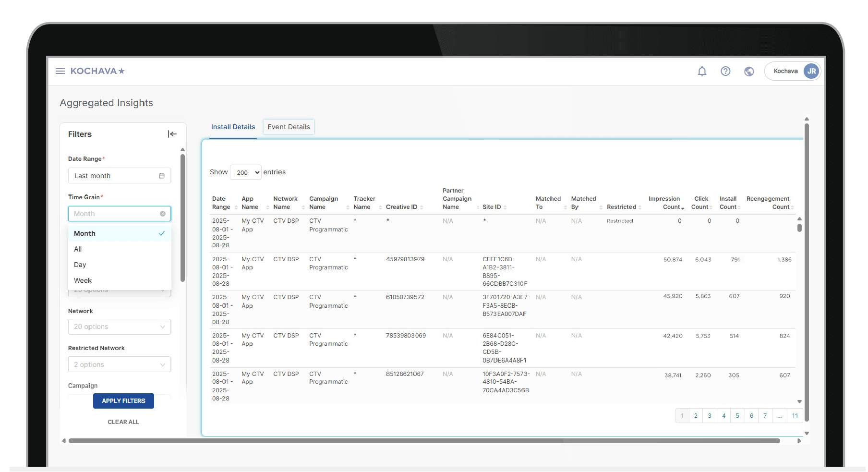Viewport: 868px width, 472px height.
Task: Open the Show entries count dropdown
Action: [246, 172]
